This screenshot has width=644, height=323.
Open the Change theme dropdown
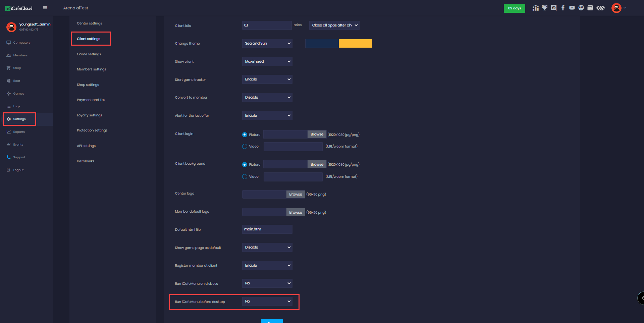[267, 43]
